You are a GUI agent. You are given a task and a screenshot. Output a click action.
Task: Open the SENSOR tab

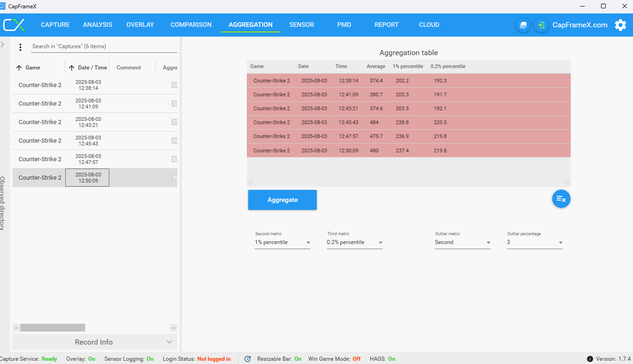tap(301, 25)
